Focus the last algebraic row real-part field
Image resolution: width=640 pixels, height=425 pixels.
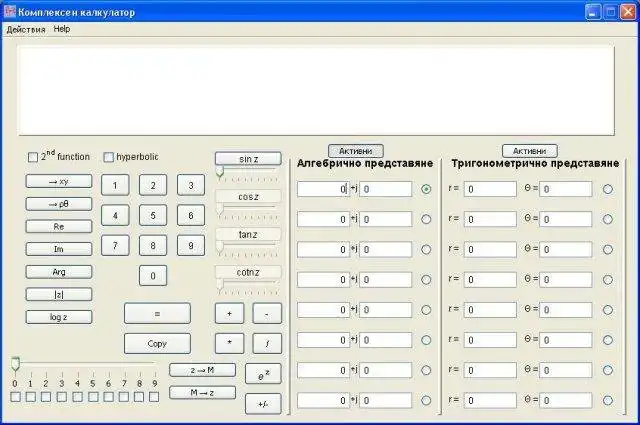coord(323,401)
